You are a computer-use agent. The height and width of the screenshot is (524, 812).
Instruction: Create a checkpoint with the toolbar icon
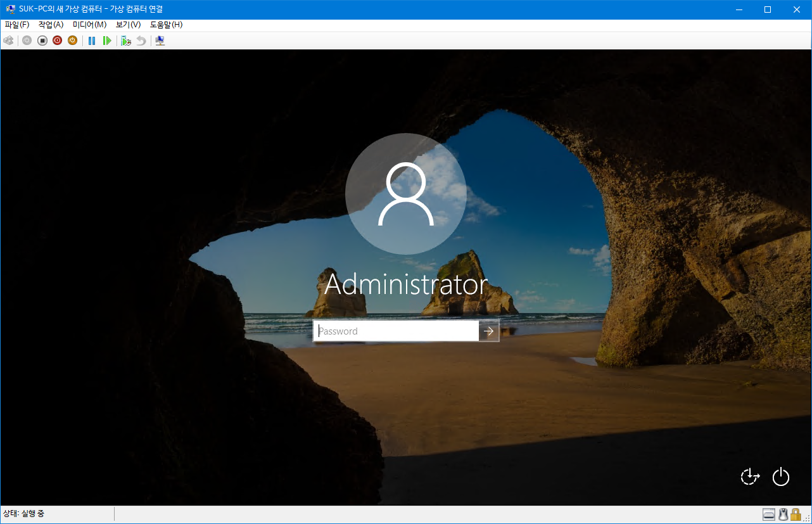pos(126,41)
